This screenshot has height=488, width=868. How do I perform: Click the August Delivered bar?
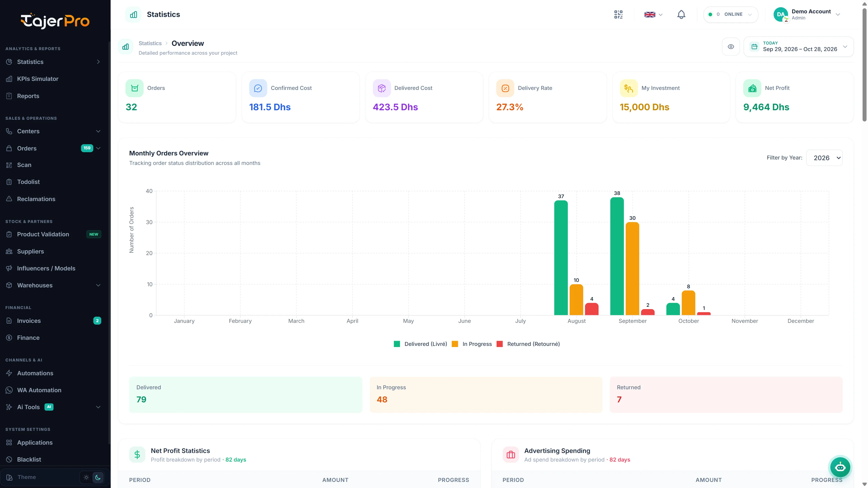coord(561,258)
